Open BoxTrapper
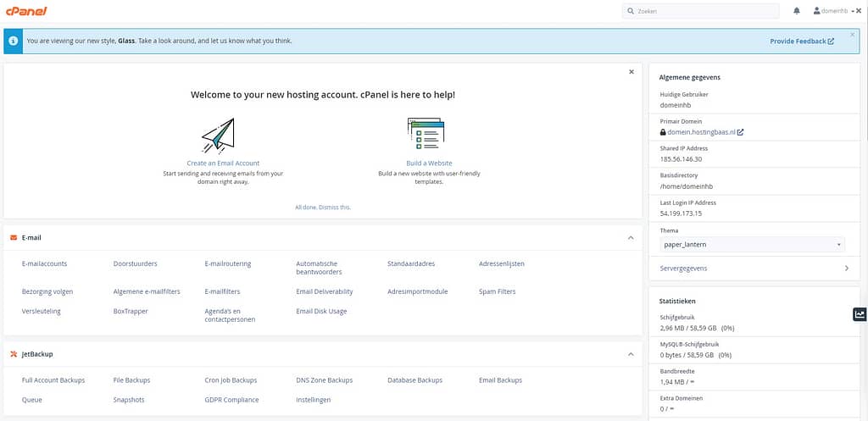Screen dimensions: 868x421 click(x=131, y=312)
